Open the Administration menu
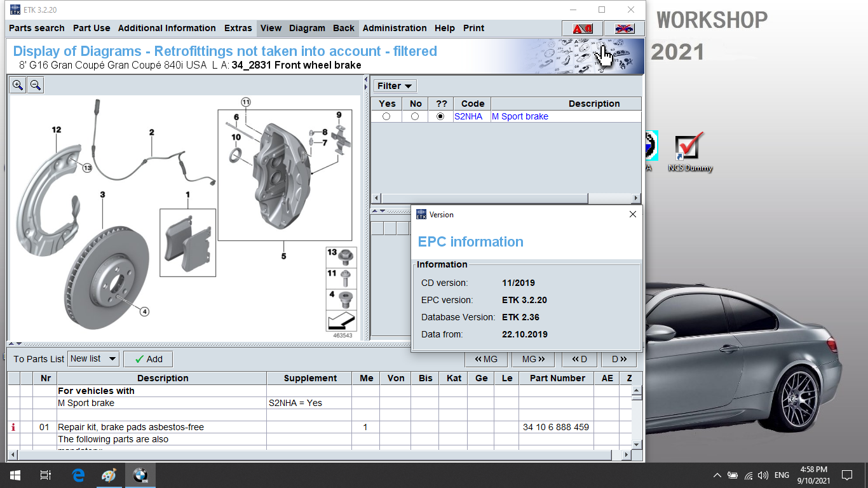 pos(395,28)
